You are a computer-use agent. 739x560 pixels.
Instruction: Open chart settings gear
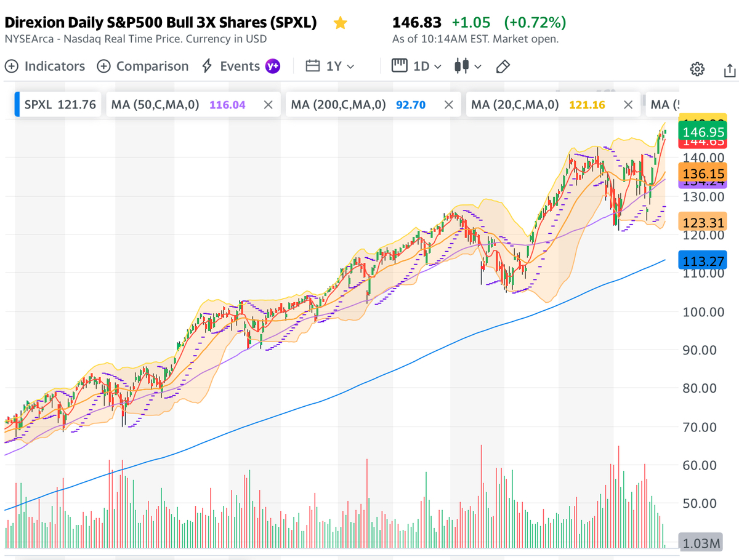(697, 69)
